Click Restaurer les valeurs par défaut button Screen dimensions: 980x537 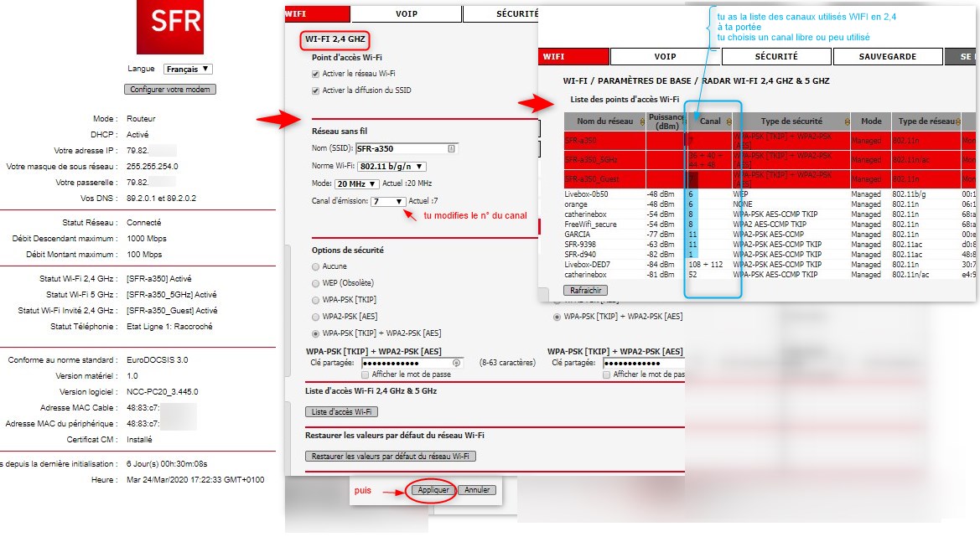(x=391, y=457)
